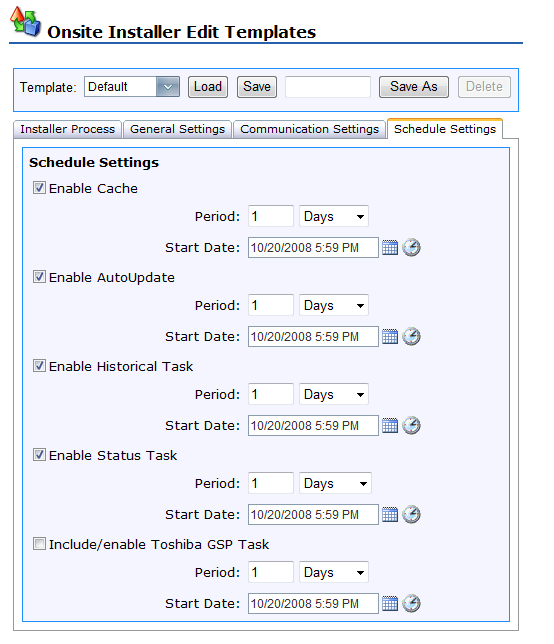554x644 pixels.
Task: Switch to the Communication Settings tab
Action: pos(310,129)
